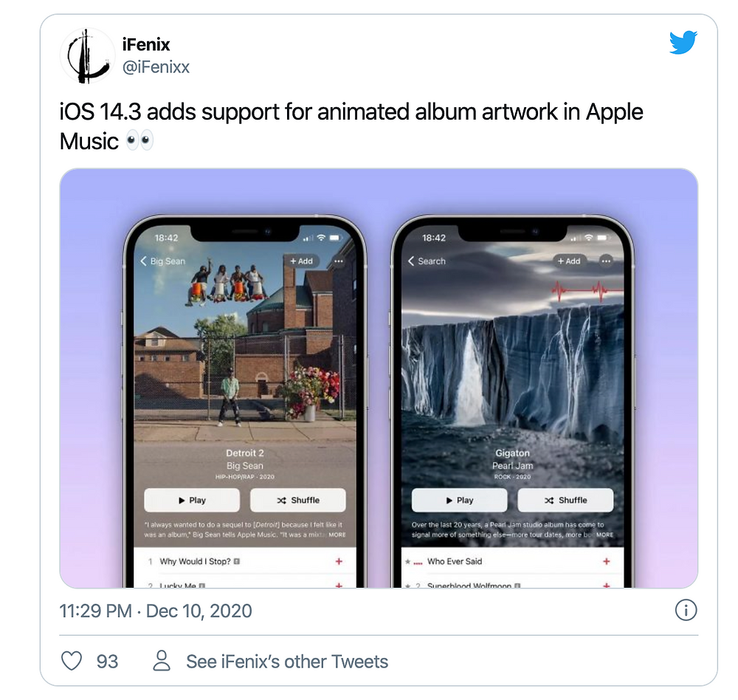Tap plus icon next to Why Would I Stop?
The image size is (738, 700).
pos(339,561)
